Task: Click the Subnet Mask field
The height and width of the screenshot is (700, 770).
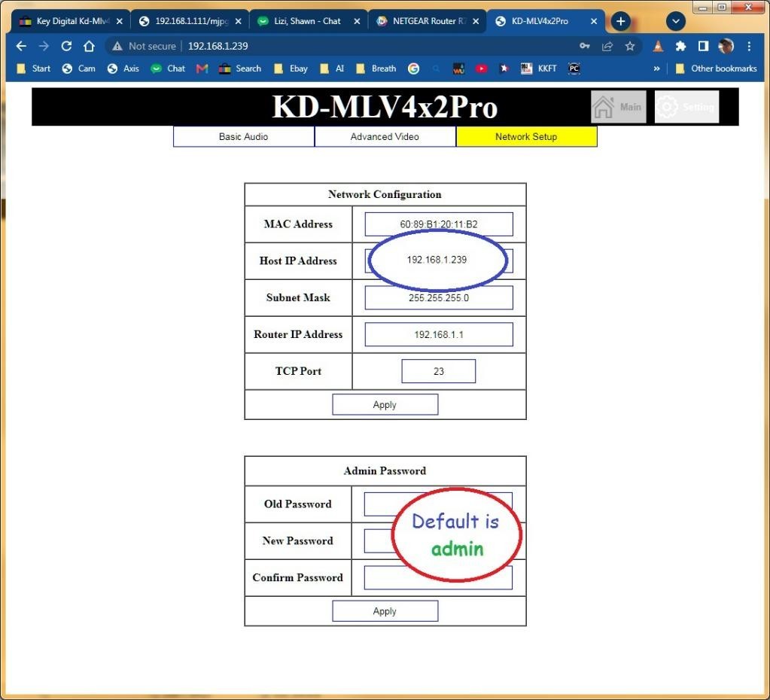Action: (x=439, y=297)
